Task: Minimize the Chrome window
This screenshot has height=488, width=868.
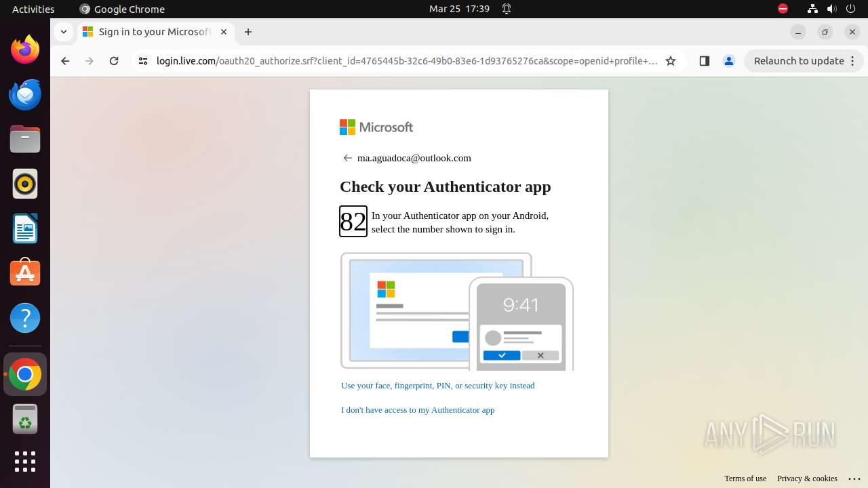Action: [798, 32]
